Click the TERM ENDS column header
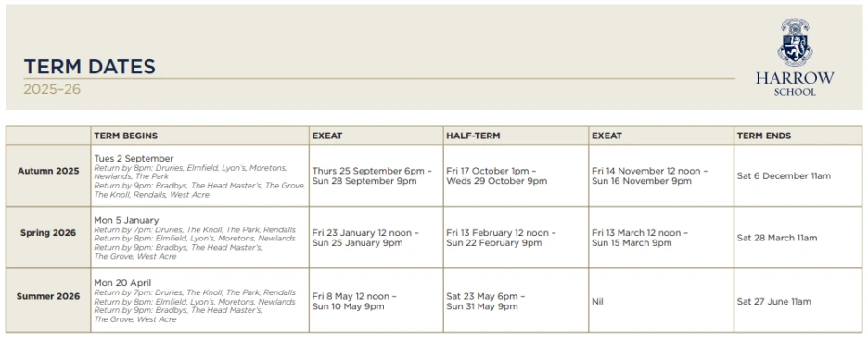Screen dimensions: 868x337 click(x=764, y=136)
